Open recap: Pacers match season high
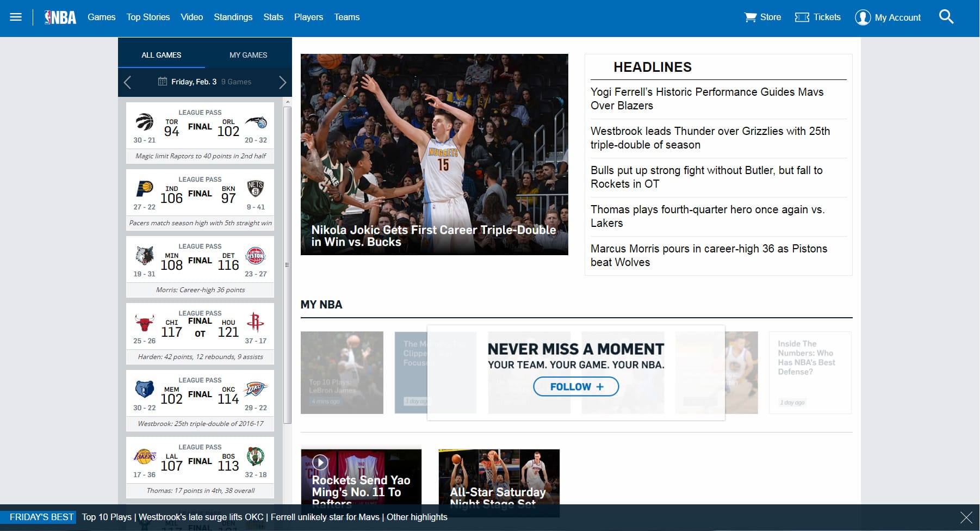 click(201, 223)
